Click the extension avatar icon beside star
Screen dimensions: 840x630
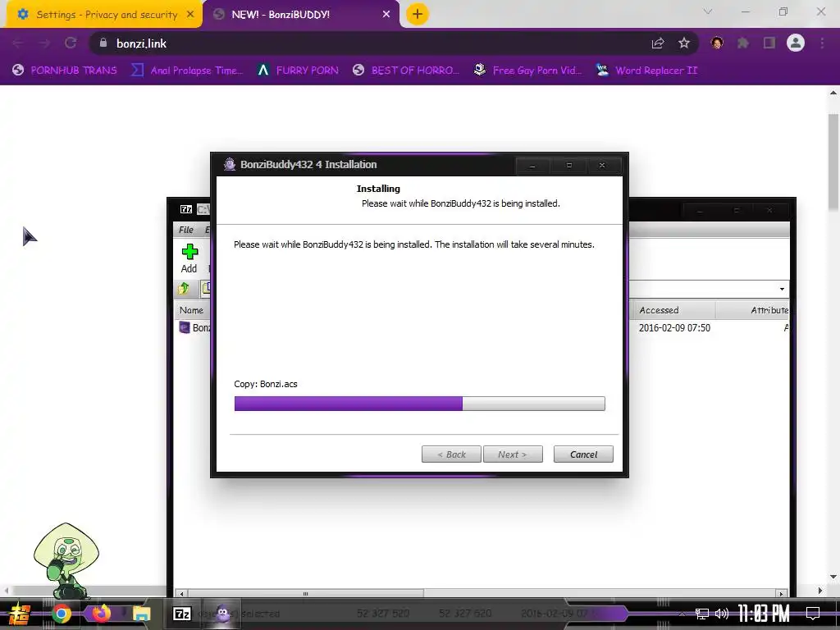tap(717, 43)
